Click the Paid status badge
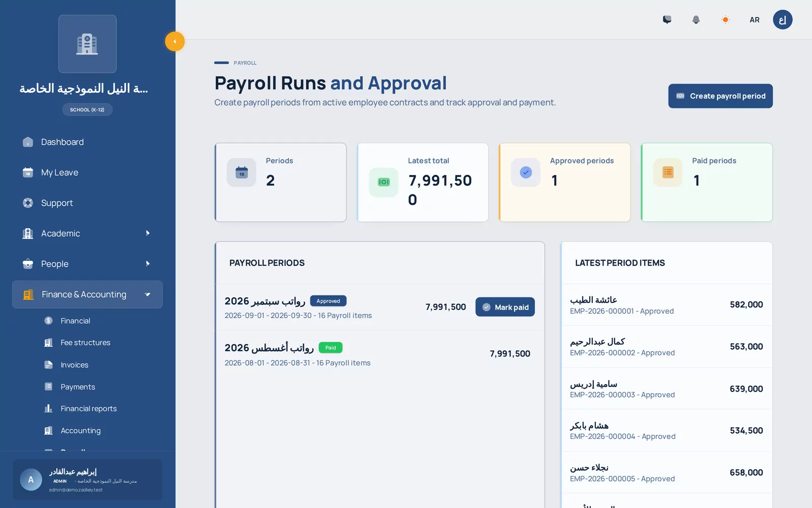Screen dimensions: 812x508 (x=330, y=347)
